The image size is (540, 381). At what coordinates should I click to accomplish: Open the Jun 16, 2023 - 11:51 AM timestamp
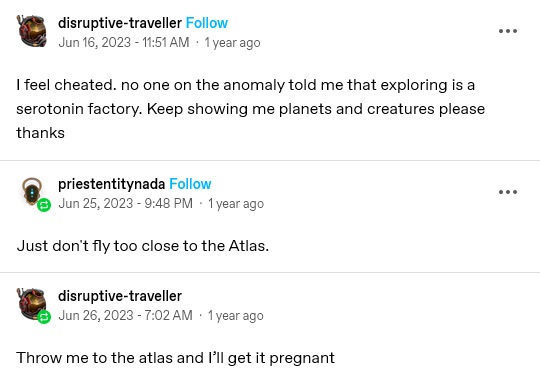tap(124, 42)
